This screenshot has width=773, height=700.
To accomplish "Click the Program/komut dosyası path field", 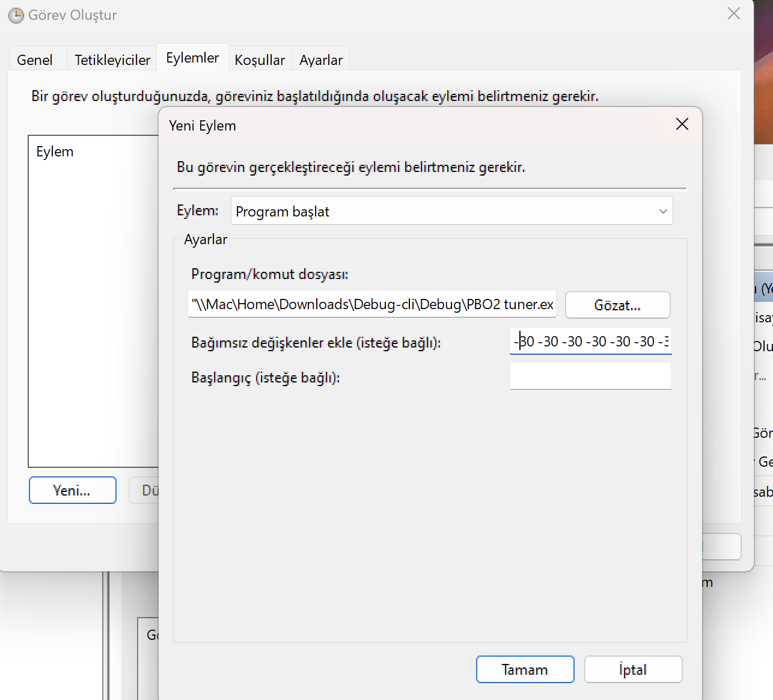I will click(372, 304).
